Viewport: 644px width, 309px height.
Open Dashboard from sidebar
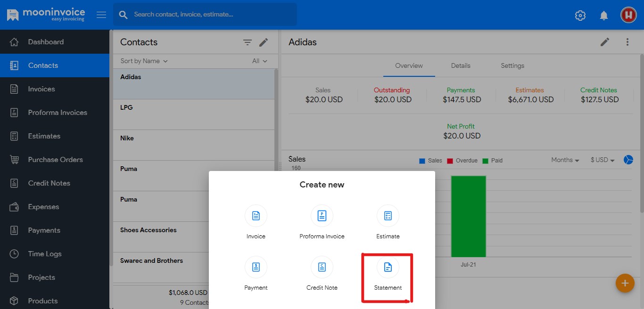[x=55, y=42]
